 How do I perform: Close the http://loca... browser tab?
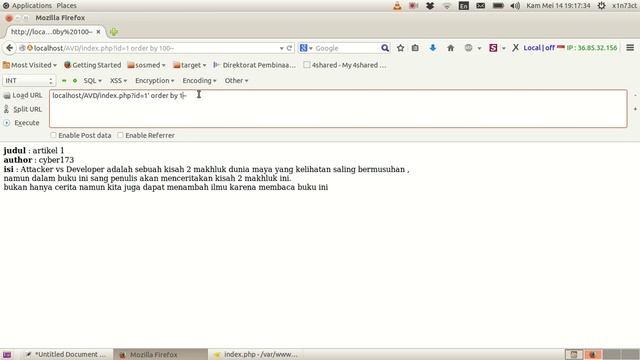click(98, 31)
